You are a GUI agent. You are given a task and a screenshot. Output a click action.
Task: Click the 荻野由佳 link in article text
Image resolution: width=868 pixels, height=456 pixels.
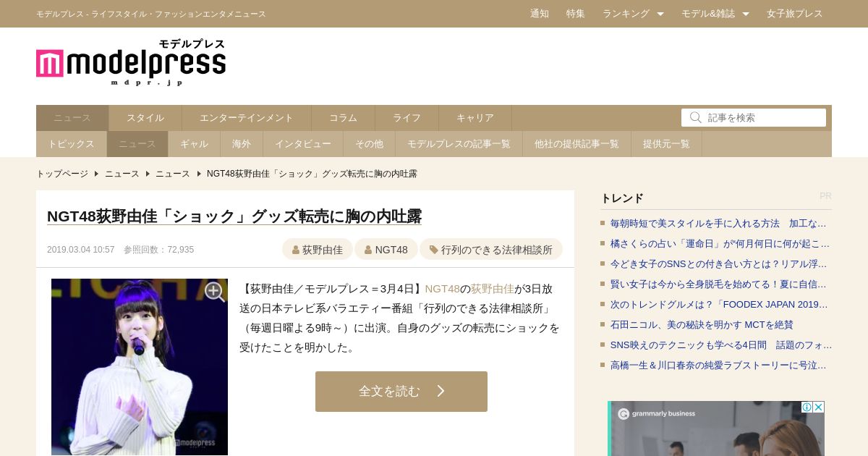tap(493, 289)
